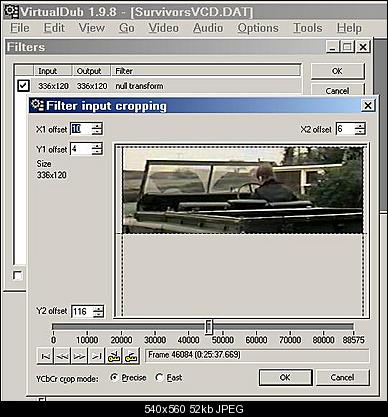
Task: Step forward with the forward arrows icon
Action: [79, 356]
